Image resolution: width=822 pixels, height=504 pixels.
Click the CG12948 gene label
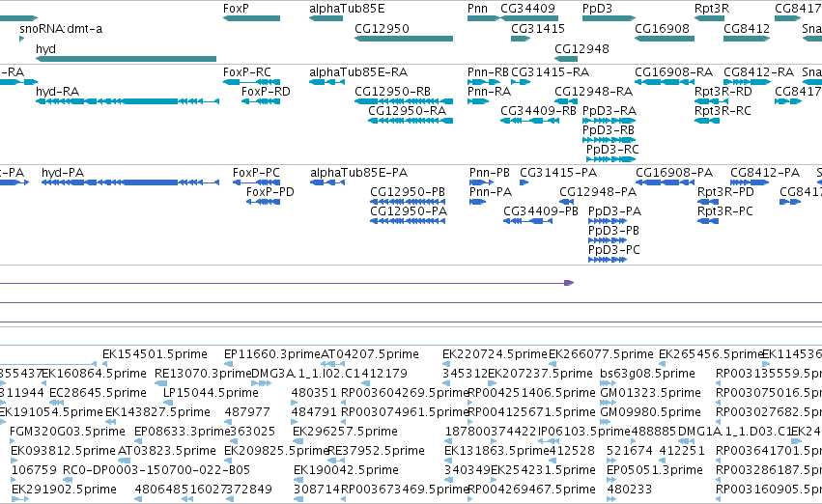click(x=581, y=48)
